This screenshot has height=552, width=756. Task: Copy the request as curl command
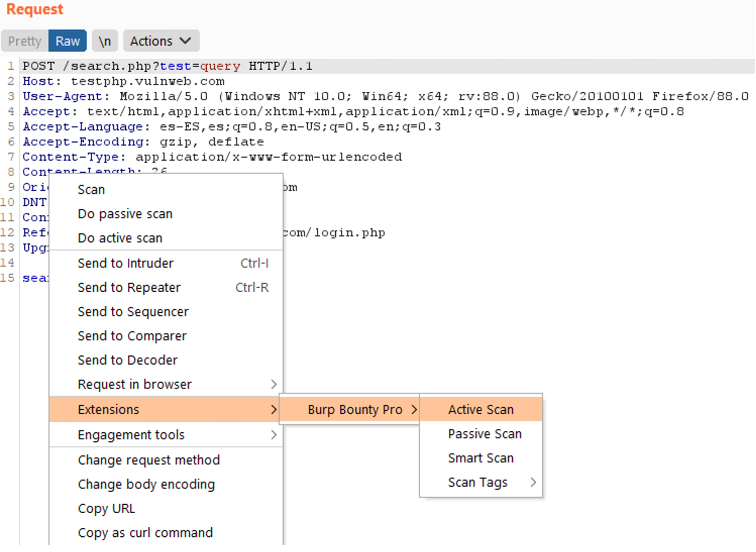(145, 532)
